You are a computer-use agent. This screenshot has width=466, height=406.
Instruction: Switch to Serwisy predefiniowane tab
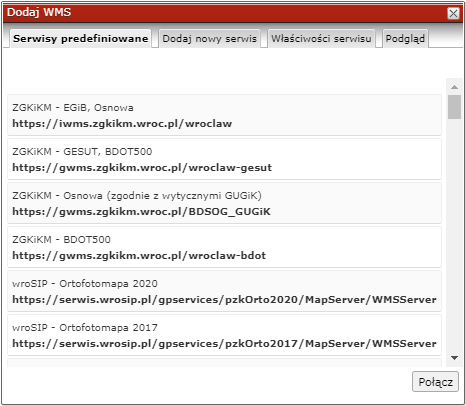pyautogui.click(x=81, y=39)
